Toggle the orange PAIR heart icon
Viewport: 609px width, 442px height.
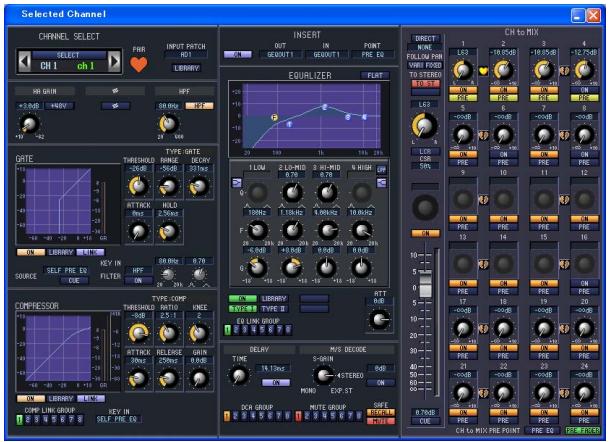coord(138,64)
